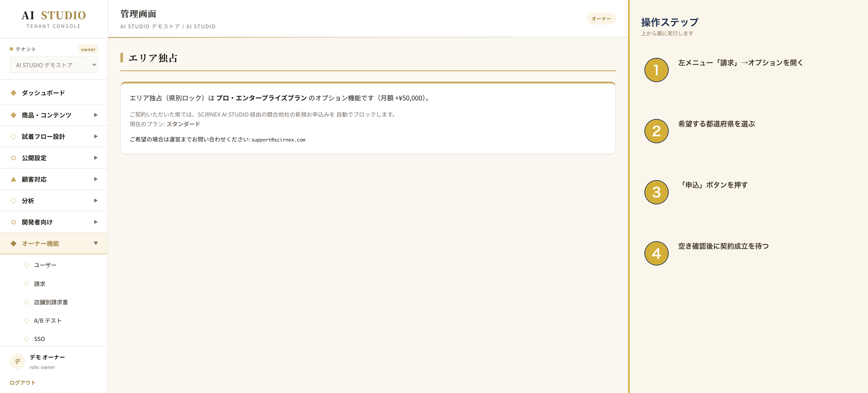Click the diamond icon beside ユーザー

27,265
